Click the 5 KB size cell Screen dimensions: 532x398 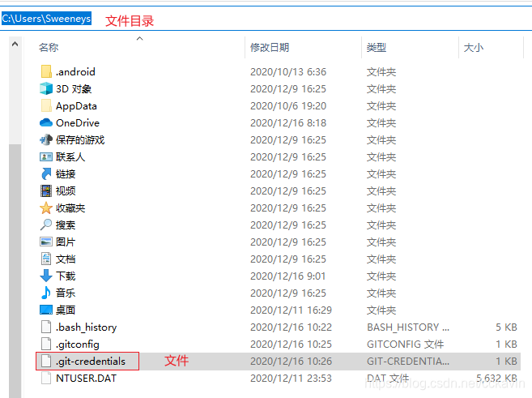pyautogui.click(x=506, y=327)
